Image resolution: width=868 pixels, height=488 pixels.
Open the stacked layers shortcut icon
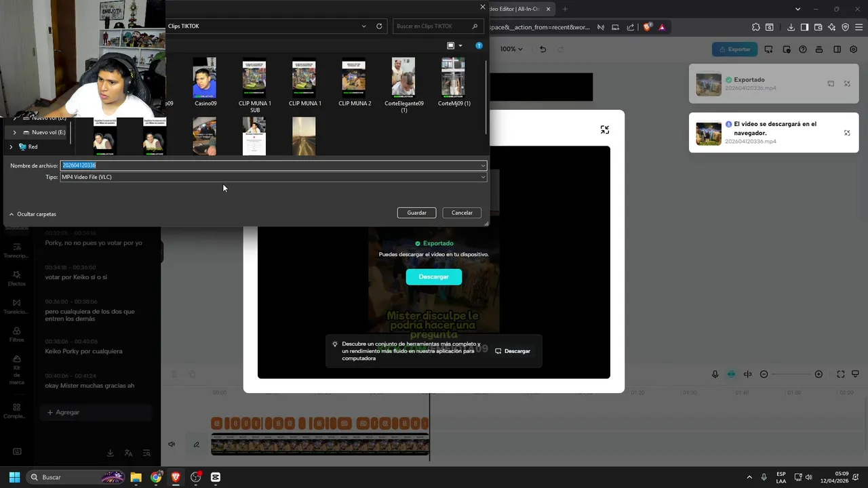[x=820, y=49]
